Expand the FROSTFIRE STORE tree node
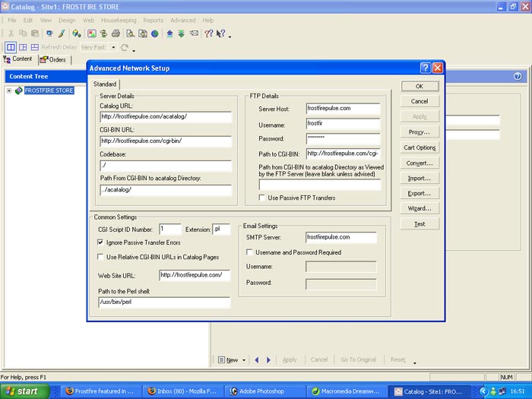 click(9, 90)
